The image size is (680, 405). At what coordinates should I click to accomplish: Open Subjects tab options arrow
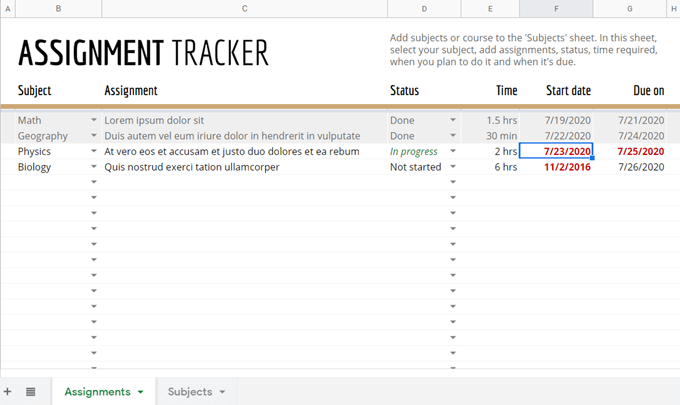point(222,392)
